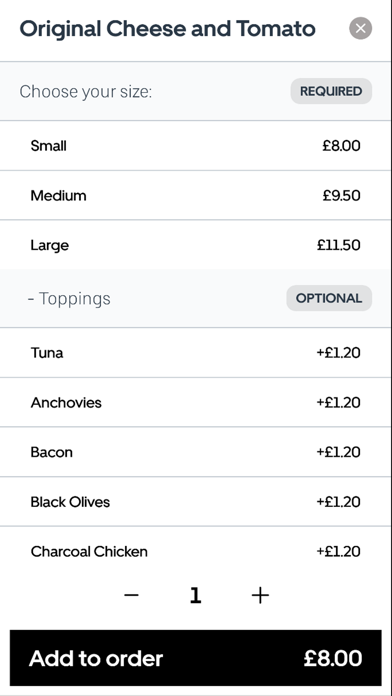Click the OPTIONAL badge
The height and width of the screenshot is (696, 392).
click(329, 298)
